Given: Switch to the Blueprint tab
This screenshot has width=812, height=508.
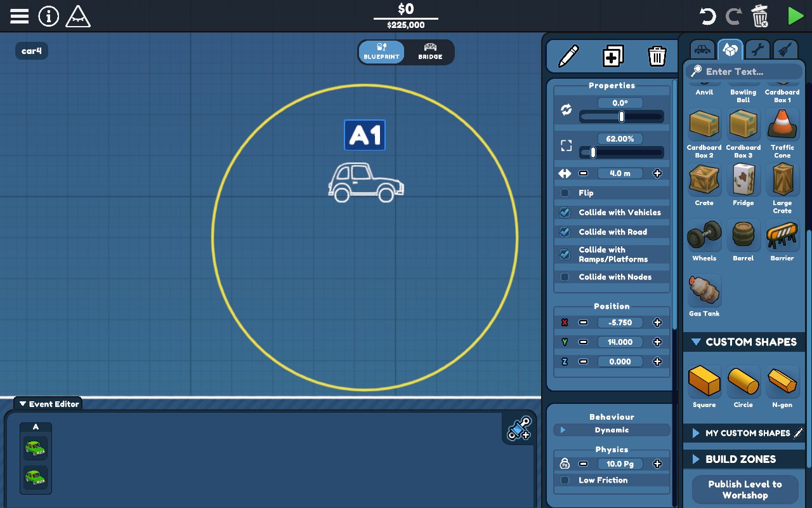Looking at the screenshot, I should click(x=381, y=51).
